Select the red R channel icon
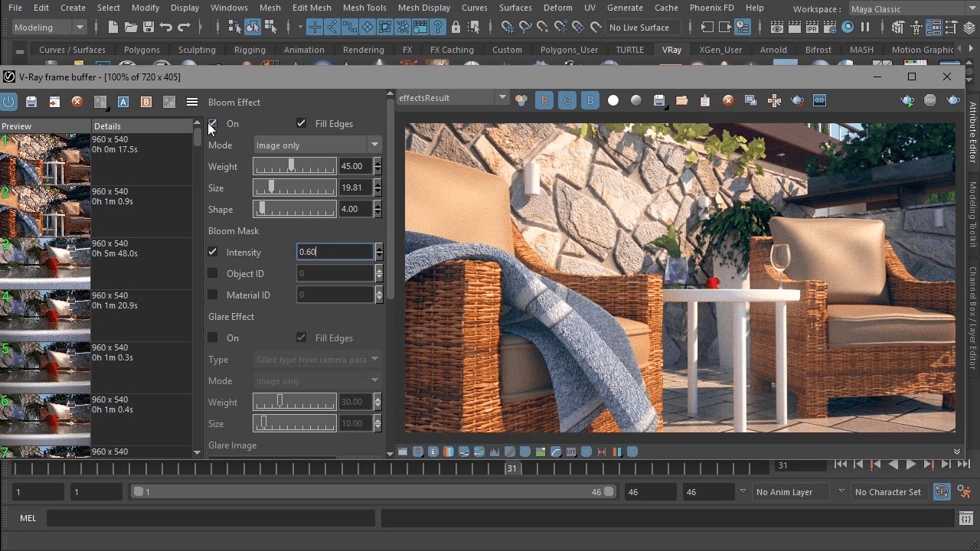Viewport: 980px width, 551px height. (x=544, y=100)
